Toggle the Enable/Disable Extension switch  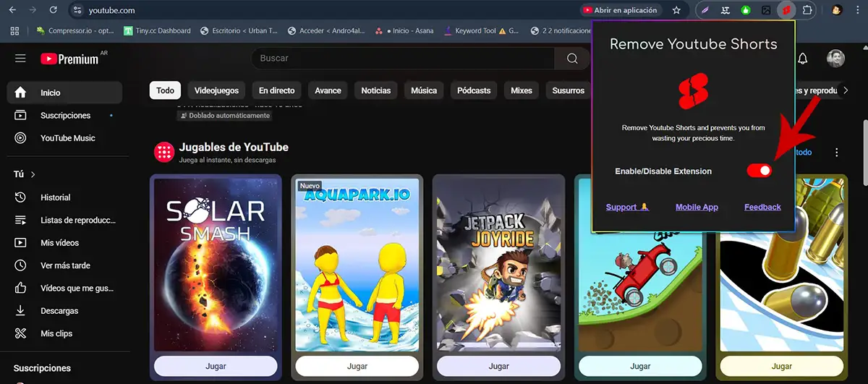[759, 171]
